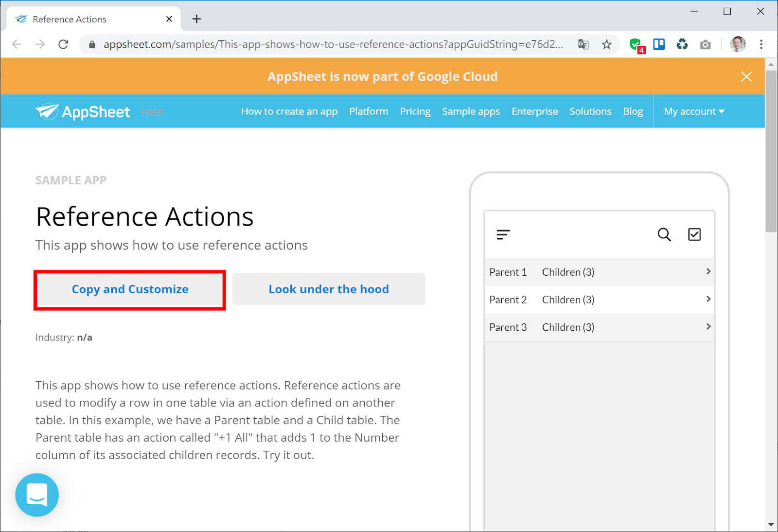Click the scrollbar up arrow

(x=771, y=64)
